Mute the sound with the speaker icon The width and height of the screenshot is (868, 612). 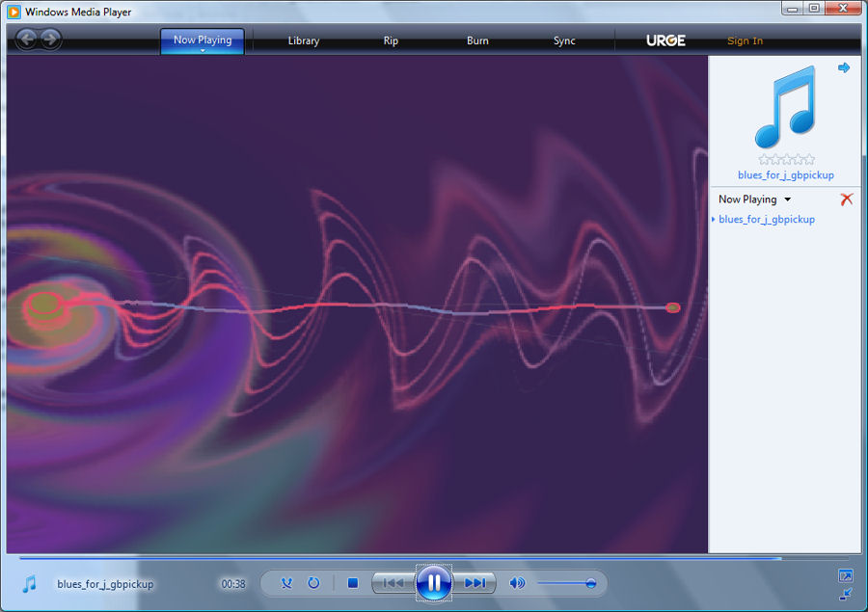517,583
